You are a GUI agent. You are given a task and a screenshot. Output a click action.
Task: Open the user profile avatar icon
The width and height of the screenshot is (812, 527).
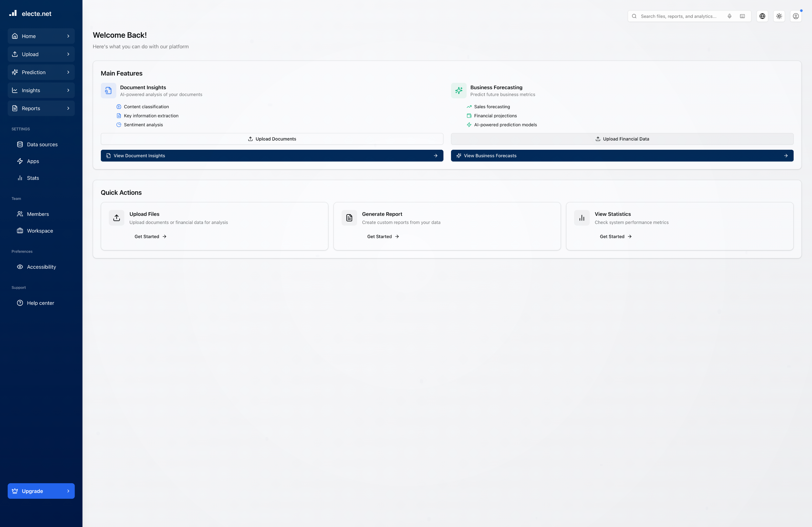[x=796, y=16]
